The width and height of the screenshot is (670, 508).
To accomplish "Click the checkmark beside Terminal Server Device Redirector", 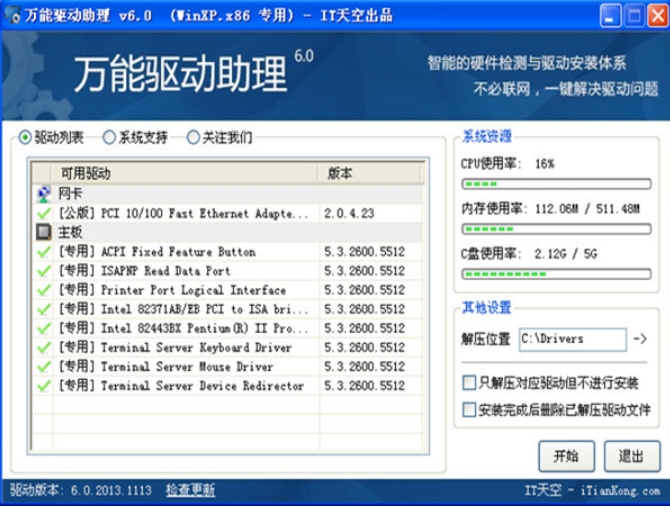I will click(x=44, y=386).
